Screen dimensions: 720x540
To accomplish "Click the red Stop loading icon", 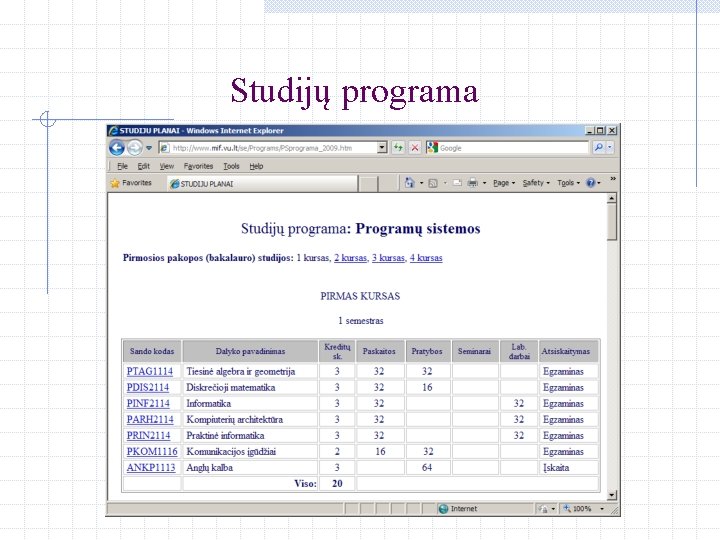I will pyautogui.click(x=415, y=148).
